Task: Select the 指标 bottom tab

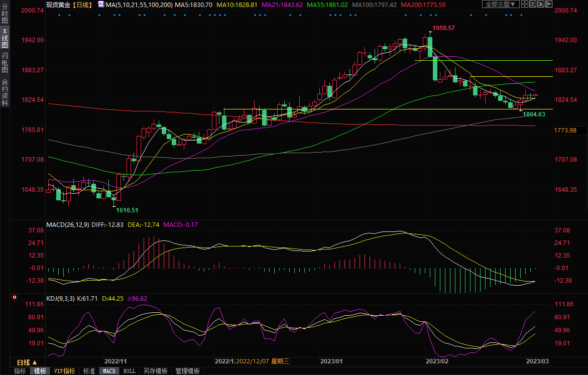Action: pyautogui.click(x=20, y=371)
